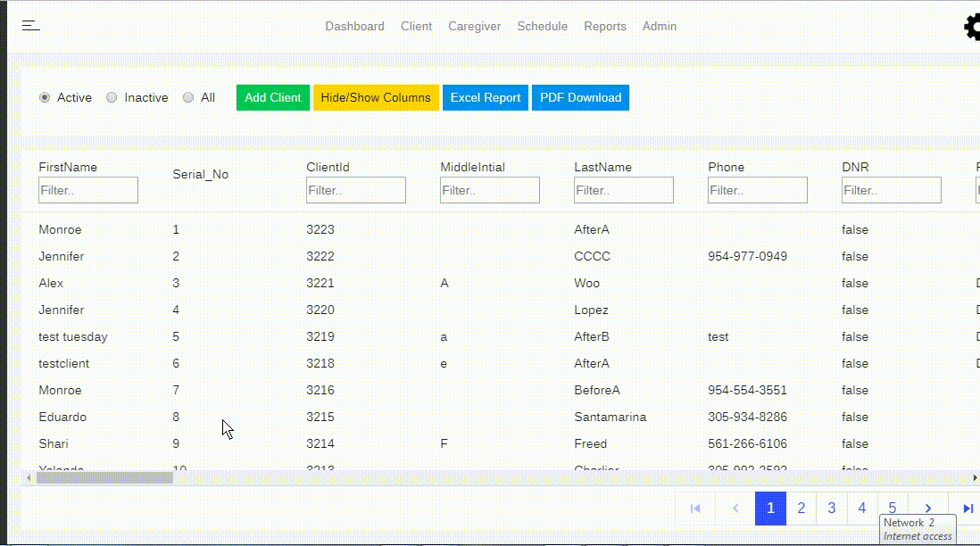Focus the ClientId filter field
The image size is (980, 546).
(355, 190)
